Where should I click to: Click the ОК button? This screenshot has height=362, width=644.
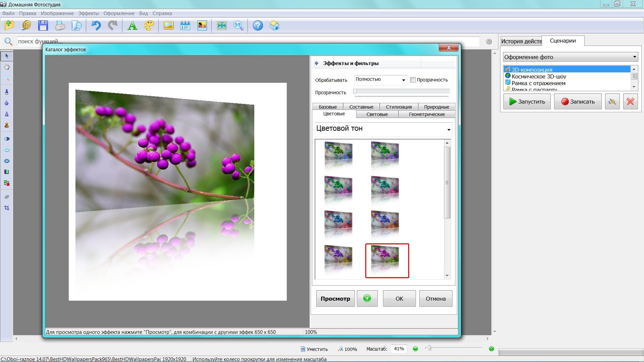tap(399, 298)
